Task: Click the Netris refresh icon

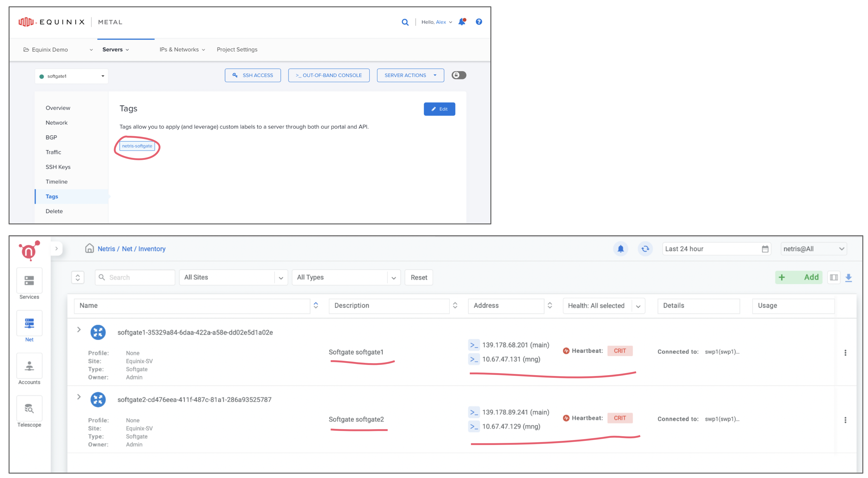Action: click(645, 249)
